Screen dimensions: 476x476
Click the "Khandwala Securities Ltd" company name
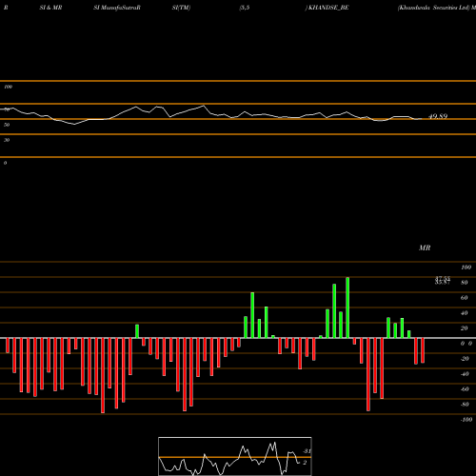click(x=434, y=8)
